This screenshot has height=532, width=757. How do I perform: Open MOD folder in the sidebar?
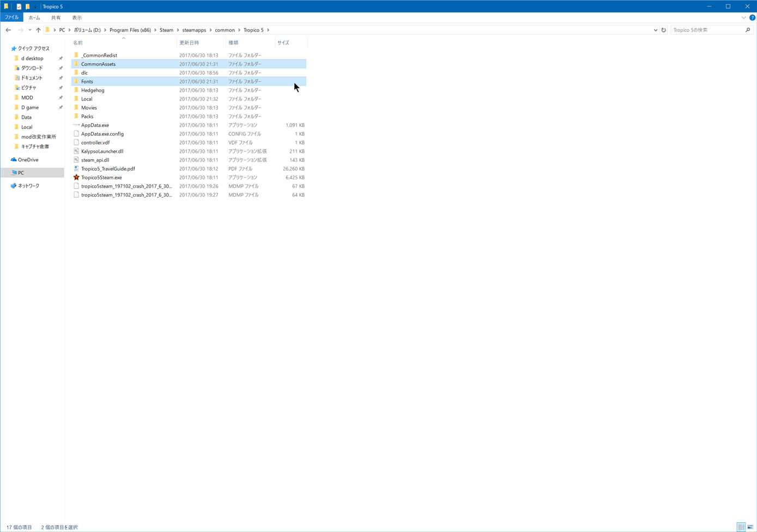27,98
